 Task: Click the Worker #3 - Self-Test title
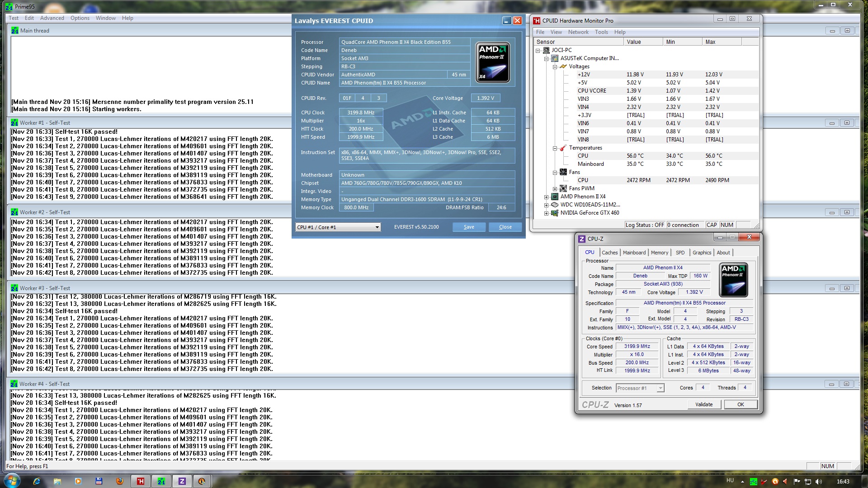(x=45, y=288)
